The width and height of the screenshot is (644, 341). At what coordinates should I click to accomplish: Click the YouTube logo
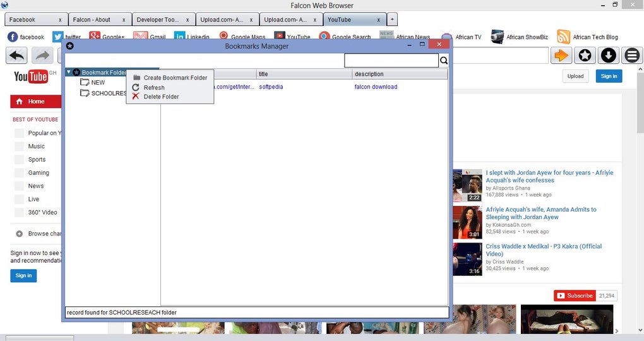(31, 76)
